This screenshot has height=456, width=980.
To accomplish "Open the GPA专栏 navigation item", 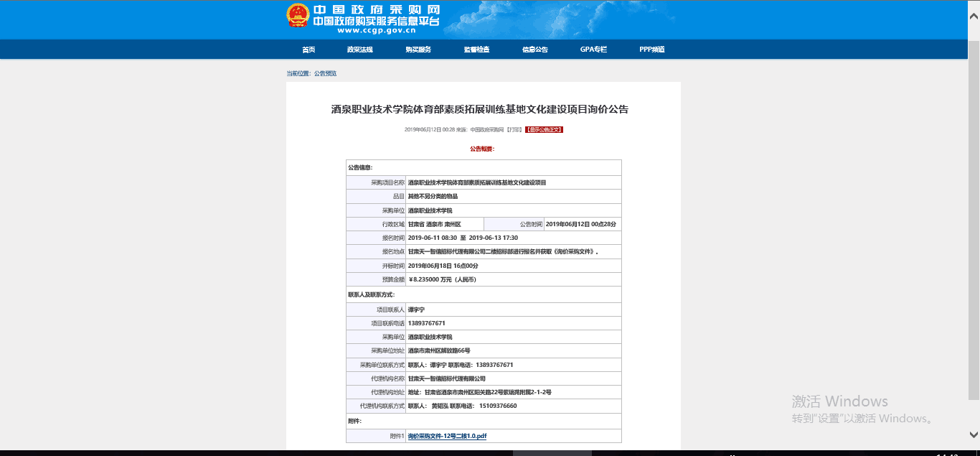I will click(593, 50).
